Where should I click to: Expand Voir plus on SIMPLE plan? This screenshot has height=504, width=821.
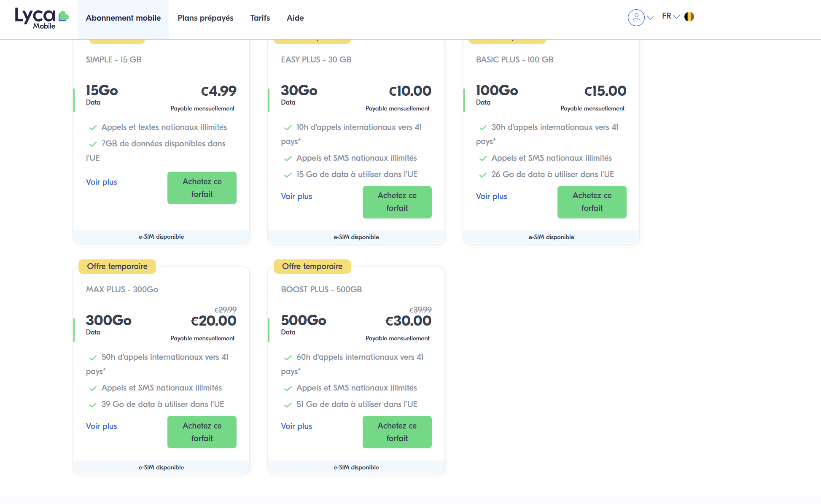[x=102, y=182]
